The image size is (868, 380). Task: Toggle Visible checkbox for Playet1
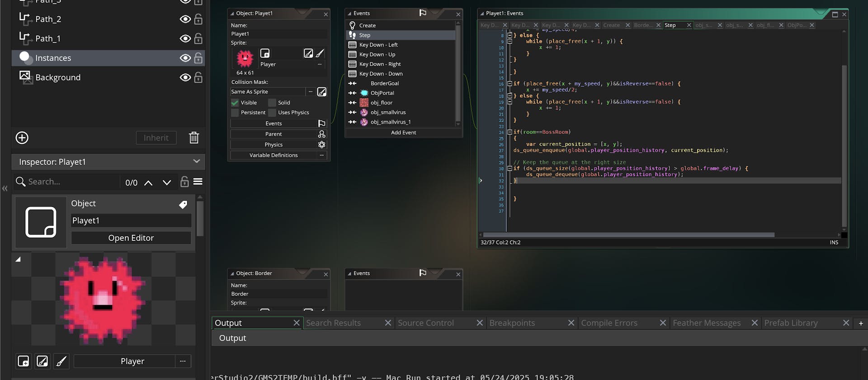235,103
